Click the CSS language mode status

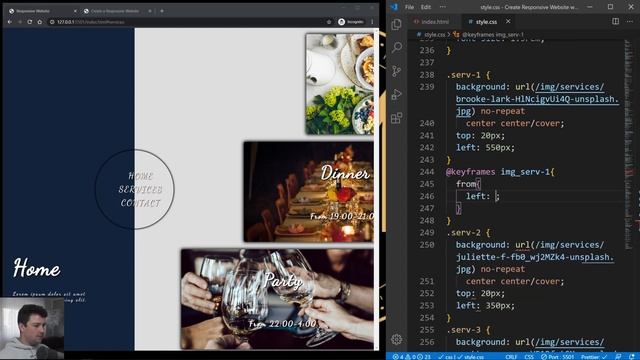coord(529,356)
